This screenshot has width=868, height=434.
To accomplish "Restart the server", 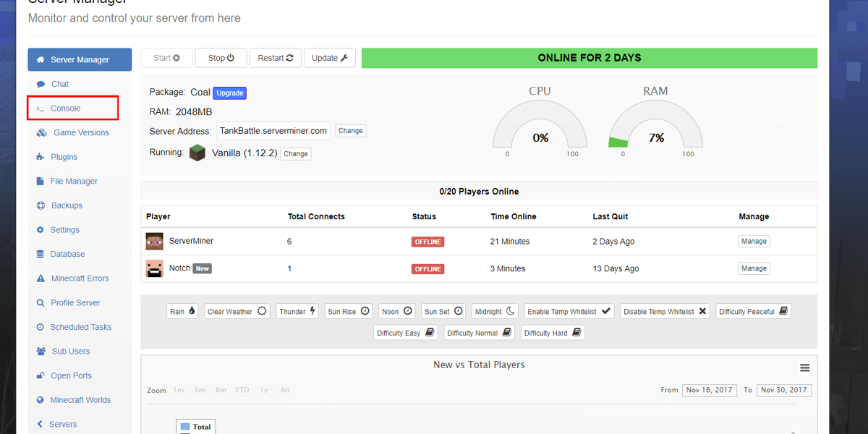I will tap(276, 58).
